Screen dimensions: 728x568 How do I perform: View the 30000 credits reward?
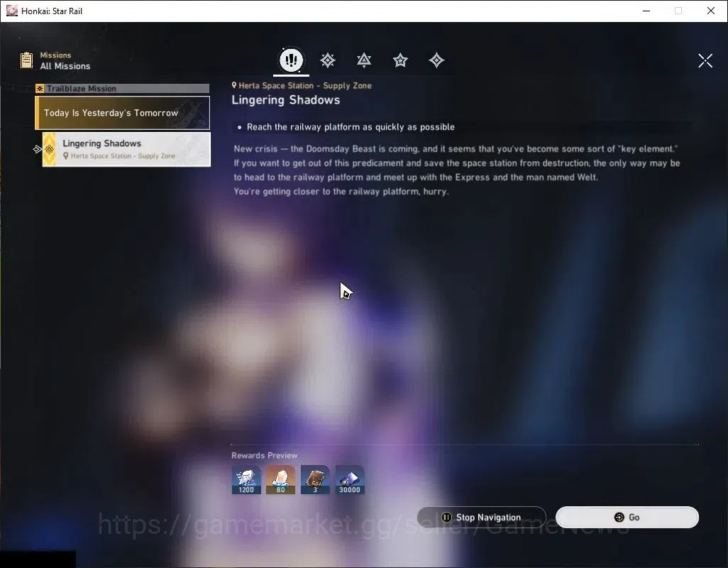[350, 480]
